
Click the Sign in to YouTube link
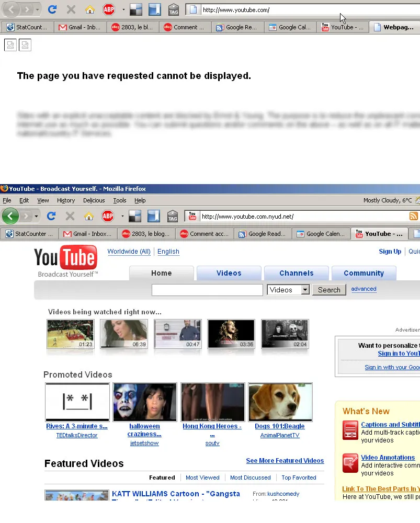(399, 354)
